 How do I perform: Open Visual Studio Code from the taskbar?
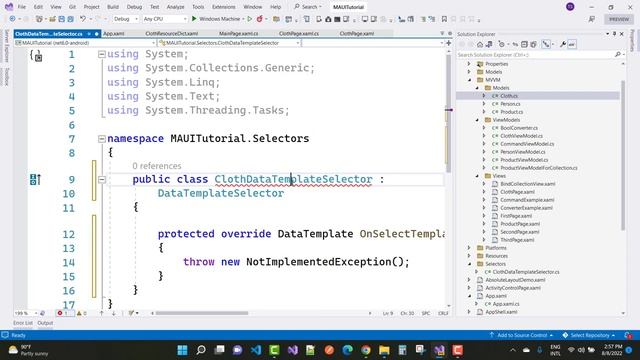[256, 350]
